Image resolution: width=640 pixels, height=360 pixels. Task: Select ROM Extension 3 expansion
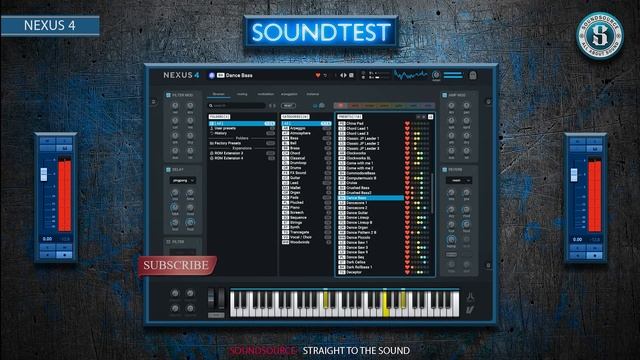coord(242,153)
